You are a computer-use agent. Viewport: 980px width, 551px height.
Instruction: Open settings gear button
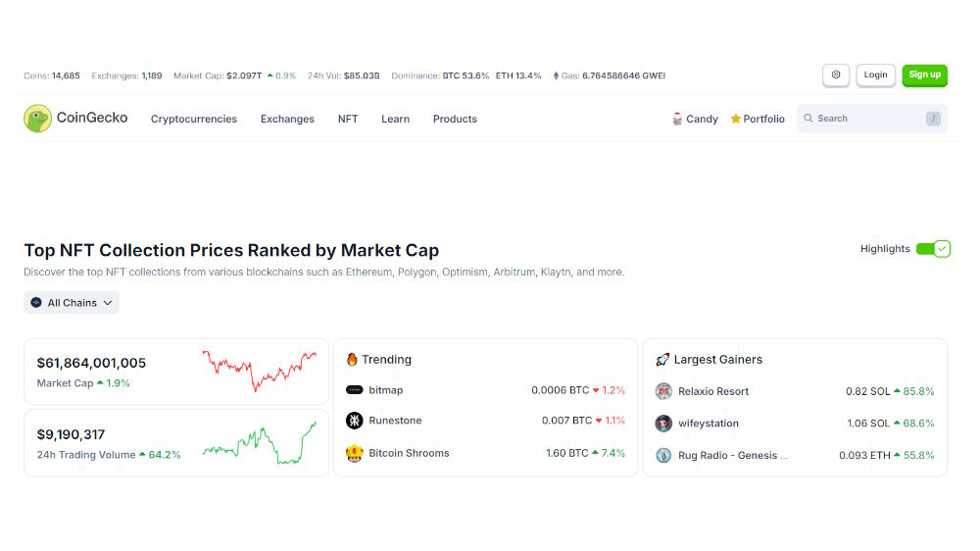836,75
